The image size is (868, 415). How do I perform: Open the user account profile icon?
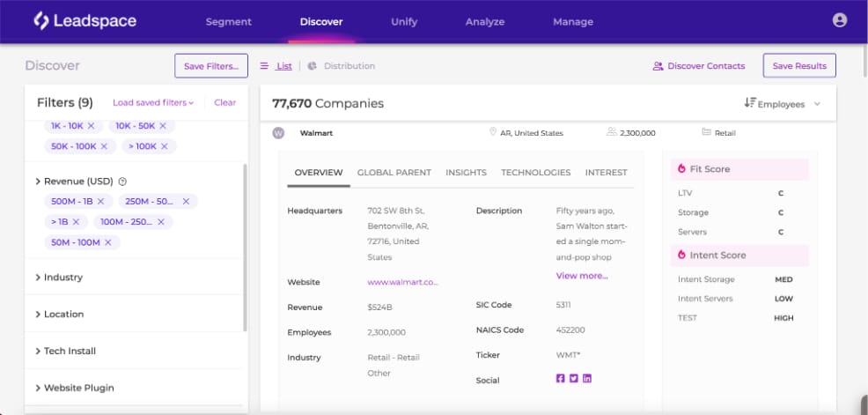[839, 20]
